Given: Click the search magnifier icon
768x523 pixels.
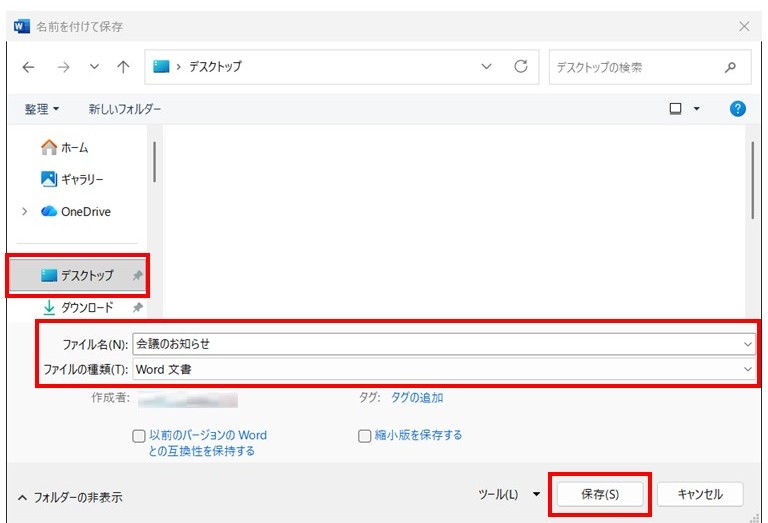Looking at the screenshot, I should click(730, 67).
